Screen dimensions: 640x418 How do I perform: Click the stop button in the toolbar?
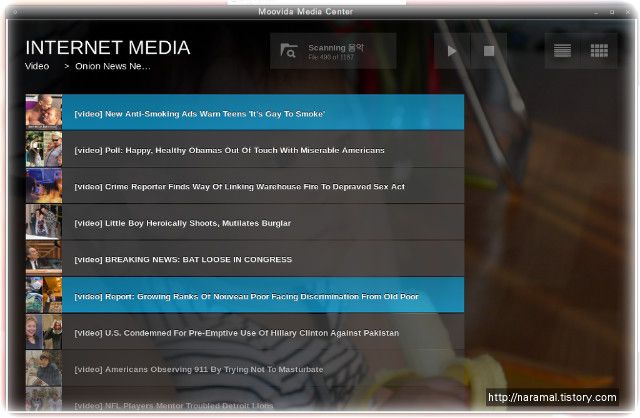(489, 51)
